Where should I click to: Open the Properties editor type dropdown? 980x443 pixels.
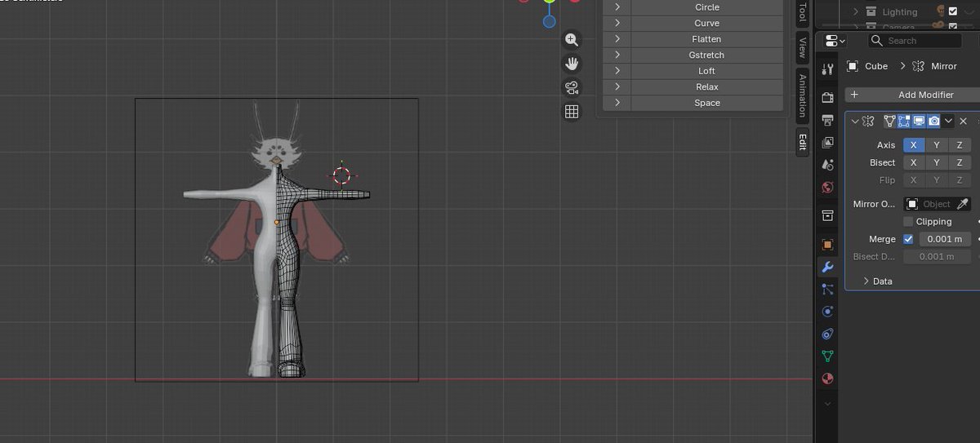(x=835, y=41)
